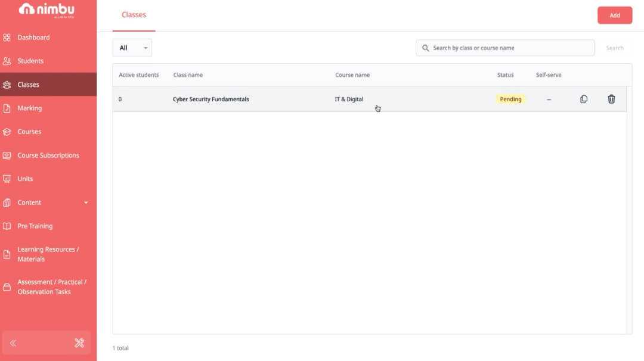This screenshot has height=361, width=644.
Task: Navigate to Courses via sidebar
Action: (x=29, y=132)
